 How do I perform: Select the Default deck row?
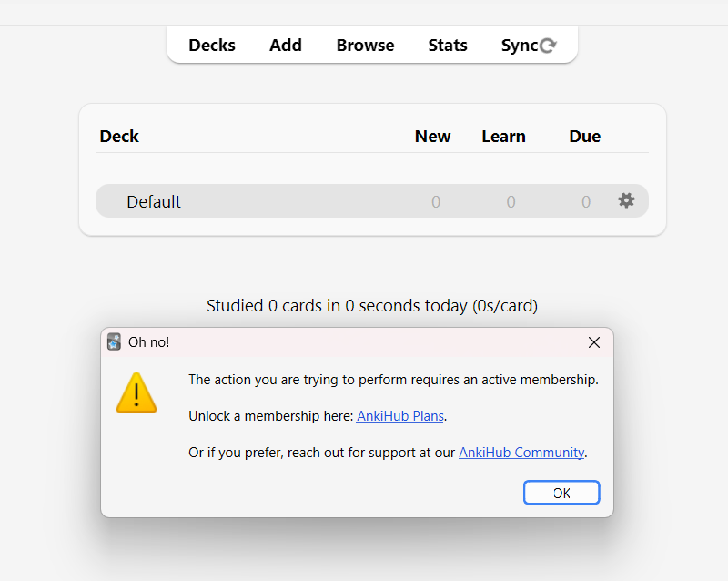point(372,200)
